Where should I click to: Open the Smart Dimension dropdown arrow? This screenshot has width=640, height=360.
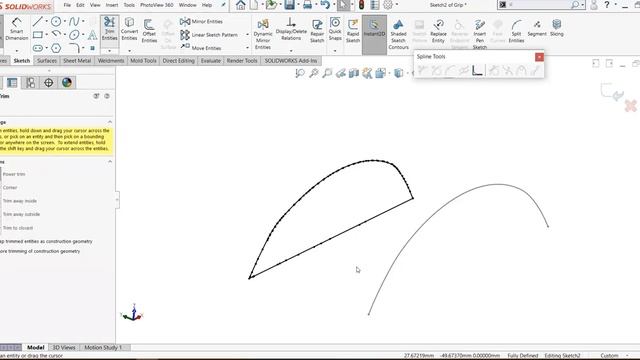17,51
